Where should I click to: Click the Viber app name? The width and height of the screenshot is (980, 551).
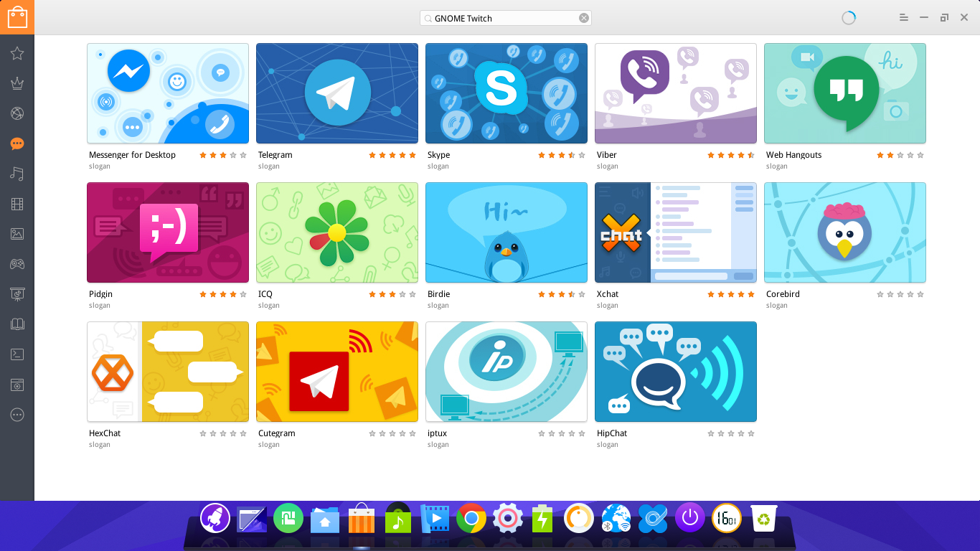click(607, 155)
